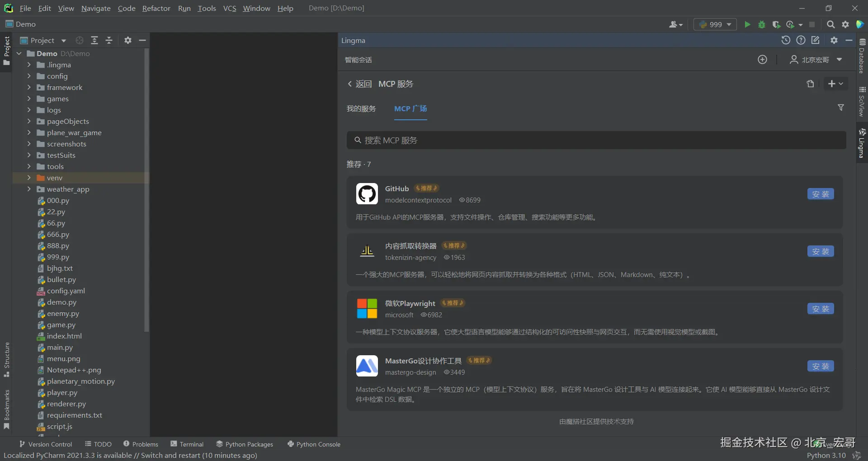Viewport: 868px width, 461px height.
Task: Select planetary_motion.py in the tree
Action: 81,381
